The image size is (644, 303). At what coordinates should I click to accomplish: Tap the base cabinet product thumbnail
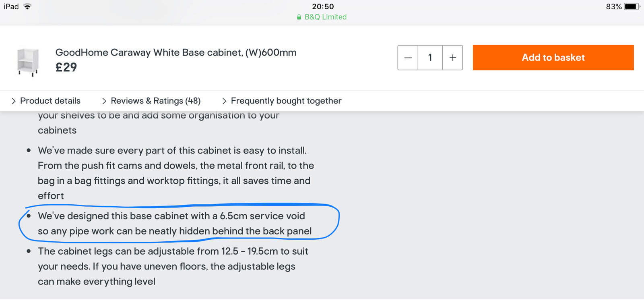(28, 62)
